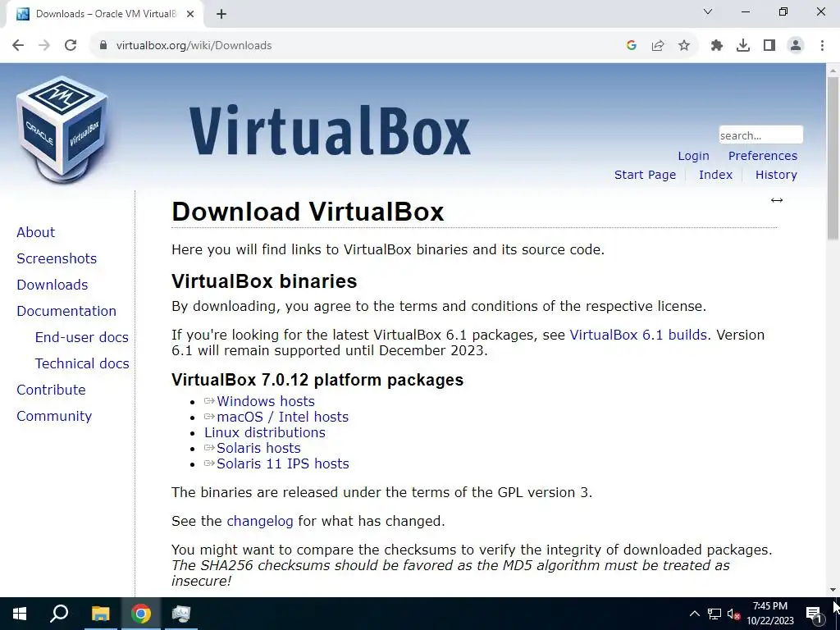The height and width of the screenshot is (630, 840).
Task: Open the Index link
Action: point(715,175)
